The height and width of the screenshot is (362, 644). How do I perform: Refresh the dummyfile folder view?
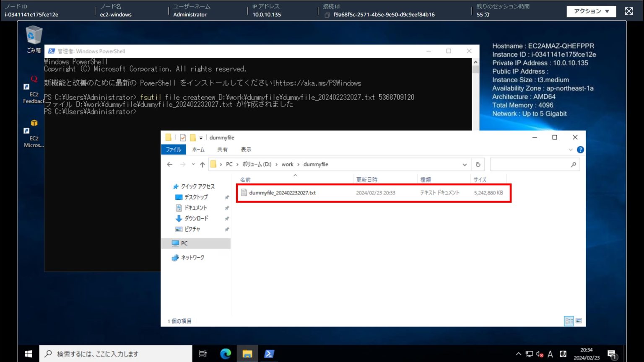(478, 164)
